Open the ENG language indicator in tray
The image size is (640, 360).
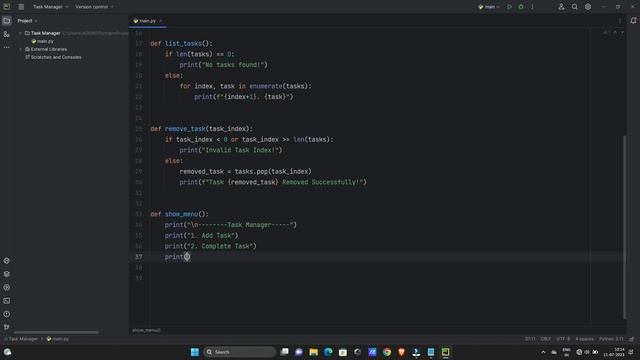(566, 352)
